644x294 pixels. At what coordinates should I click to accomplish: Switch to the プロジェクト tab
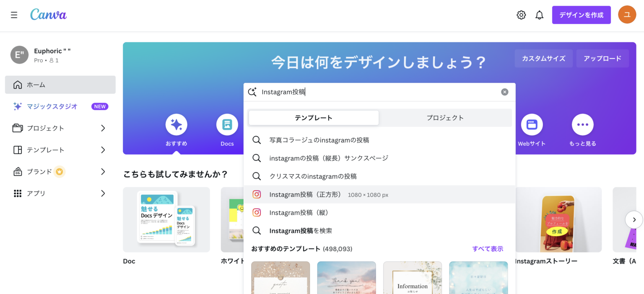coord(445,118)
